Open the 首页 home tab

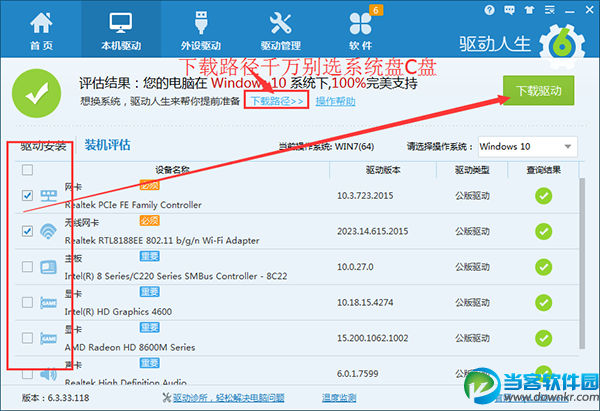[x=41, y=31]
